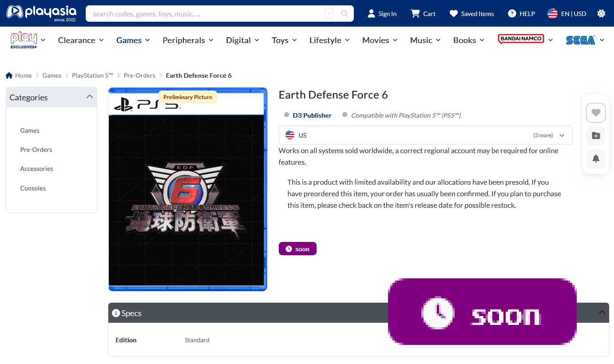Open the Lifestyle menu
The width and height of the screenshot is (614, 364).
click(x=330, y=40)
